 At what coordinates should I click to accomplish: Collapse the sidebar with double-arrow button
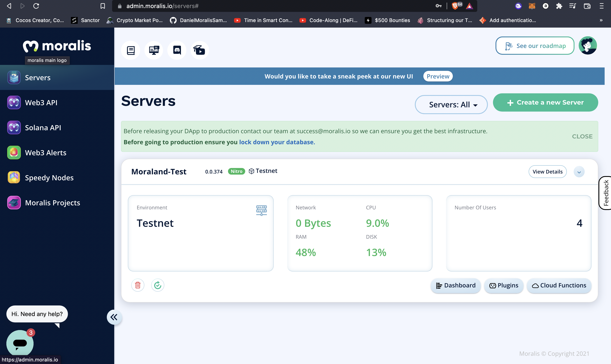coord(114,317)
